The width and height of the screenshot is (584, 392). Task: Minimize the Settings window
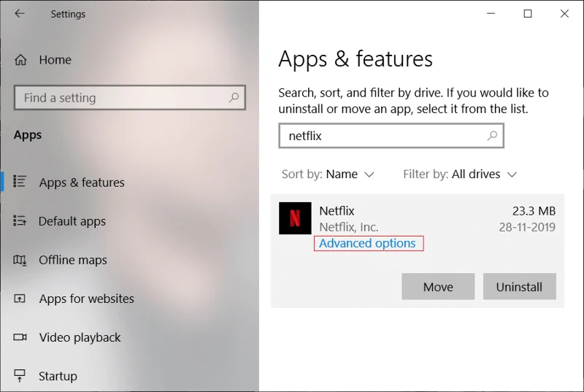[491, 14]
